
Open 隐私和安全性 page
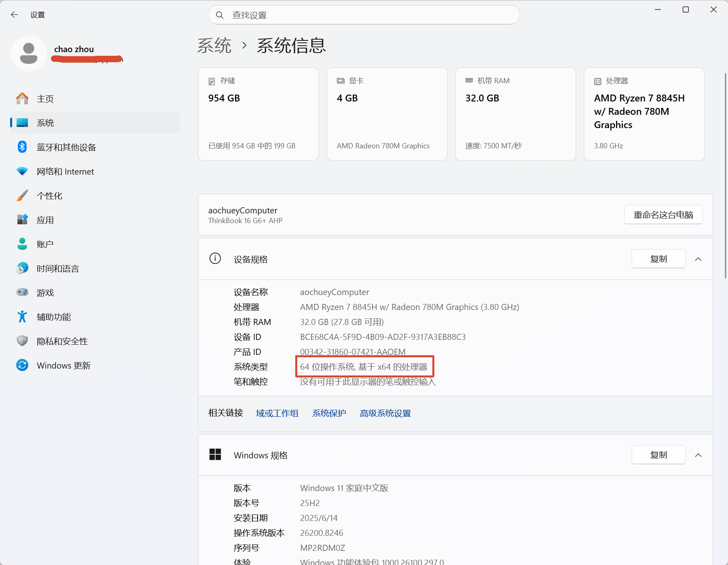coord(95,341)
